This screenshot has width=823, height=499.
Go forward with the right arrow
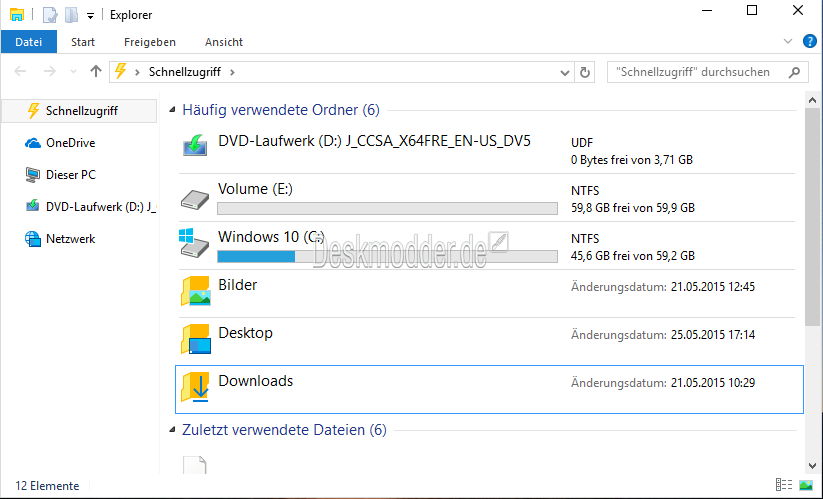(49, 71)
